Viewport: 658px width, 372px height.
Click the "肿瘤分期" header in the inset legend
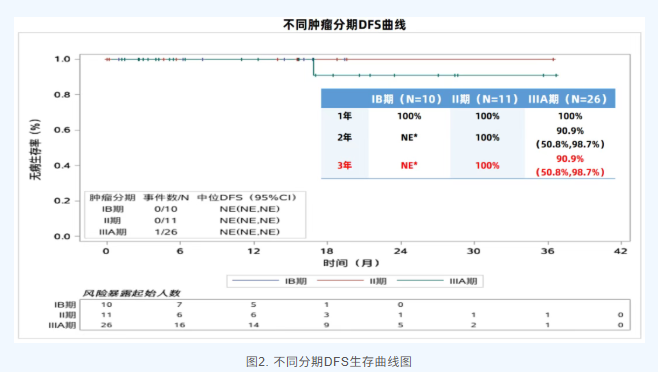coord(112,197)
